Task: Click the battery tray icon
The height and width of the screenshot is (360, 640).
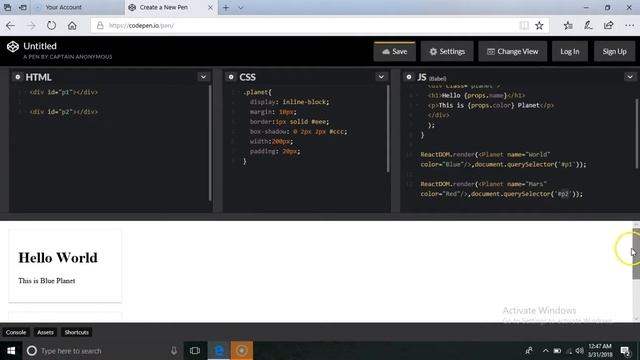Action: click(557, 351)
